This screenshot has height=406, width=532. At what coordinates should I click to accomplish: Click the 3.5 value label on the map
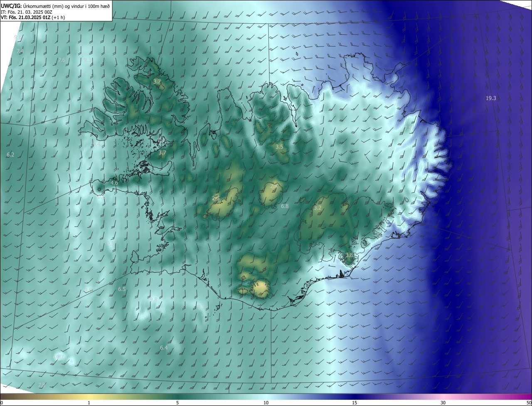[x=279, y=147]
